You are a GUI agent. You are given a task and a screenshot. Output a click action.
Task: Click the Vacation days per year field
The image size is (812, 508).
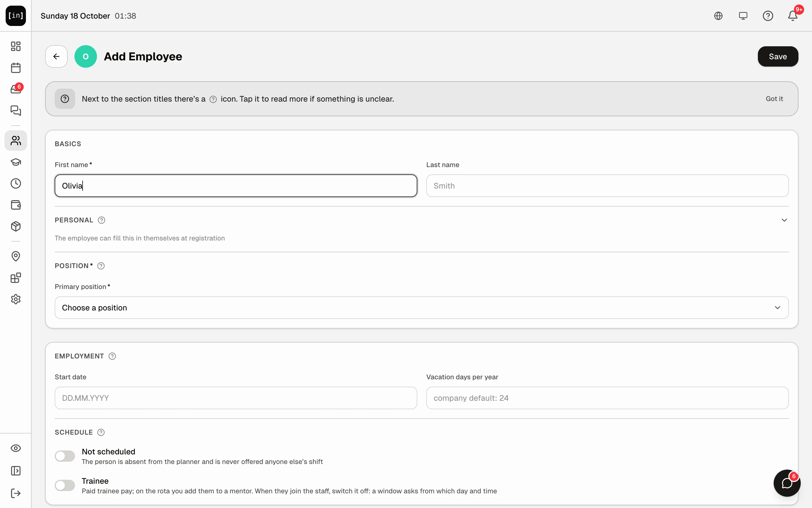(607, 398)
